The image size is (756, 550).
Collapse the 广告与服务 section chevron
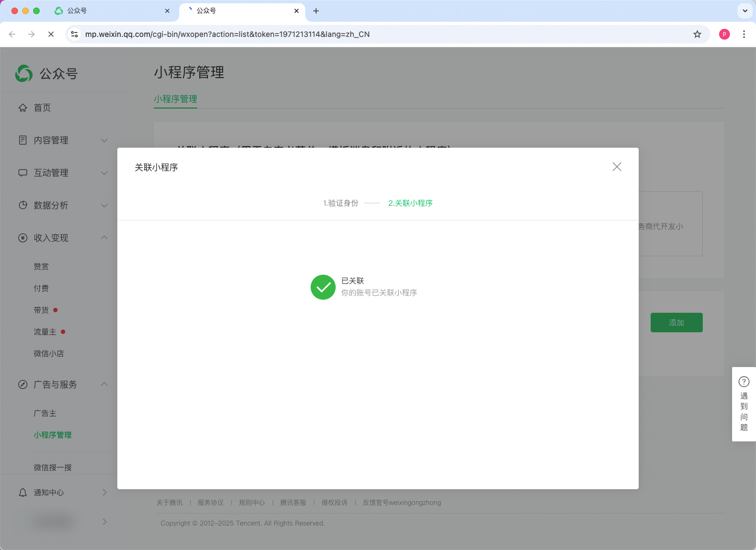(104, 384)
